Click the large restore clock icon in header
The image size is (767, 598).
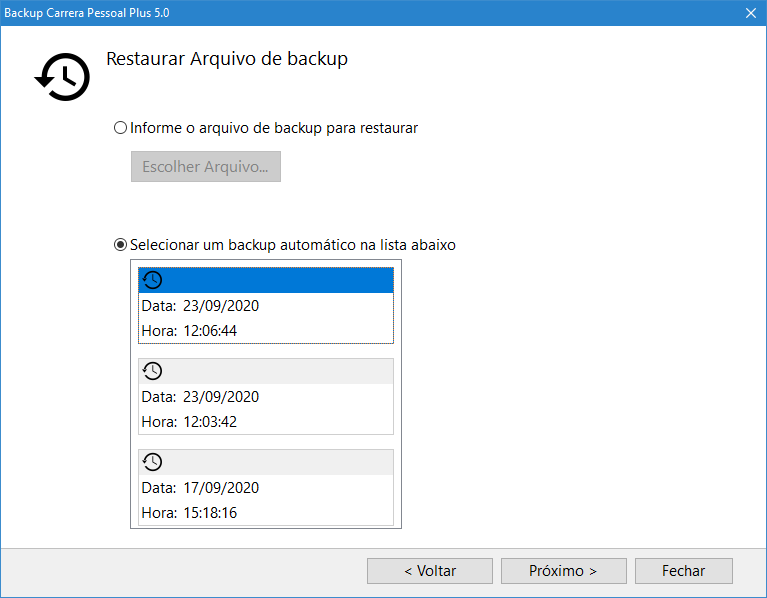(62, 76)
